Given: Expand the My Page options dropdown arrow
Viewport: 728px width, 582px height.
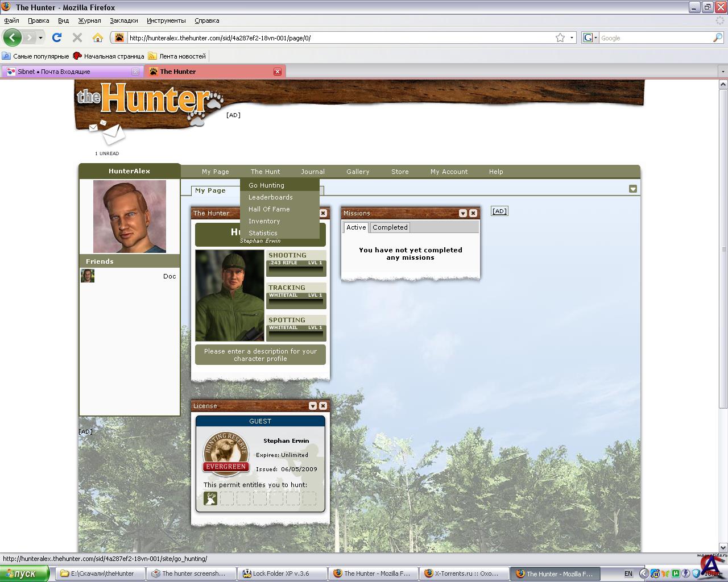Looking at the screenshot, I should [x=633, y=189].
